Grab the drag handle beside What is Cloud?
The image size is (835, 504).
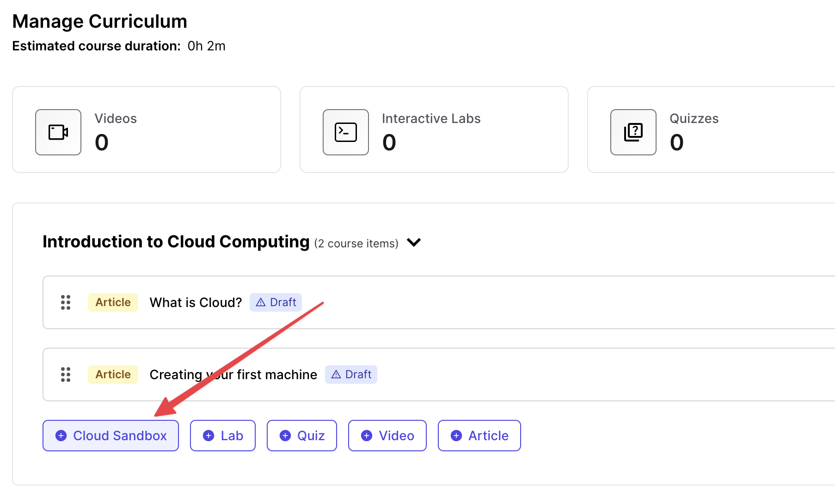coord(66,302)
